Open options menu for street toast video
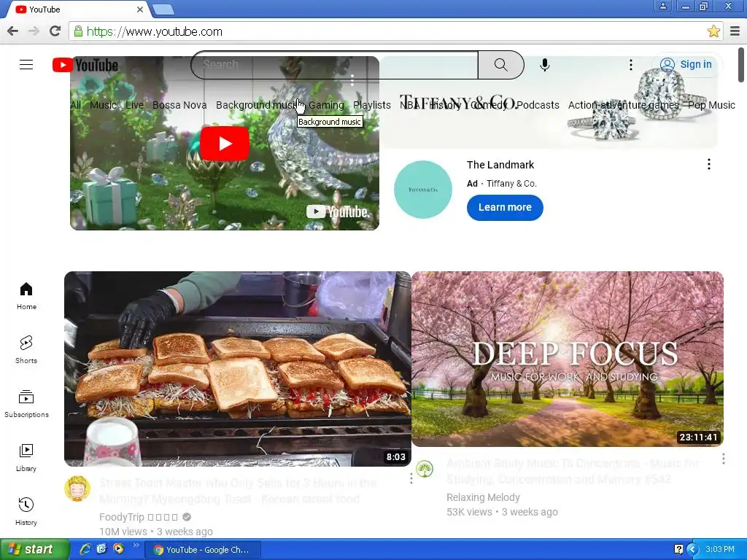 pos(411,478)
